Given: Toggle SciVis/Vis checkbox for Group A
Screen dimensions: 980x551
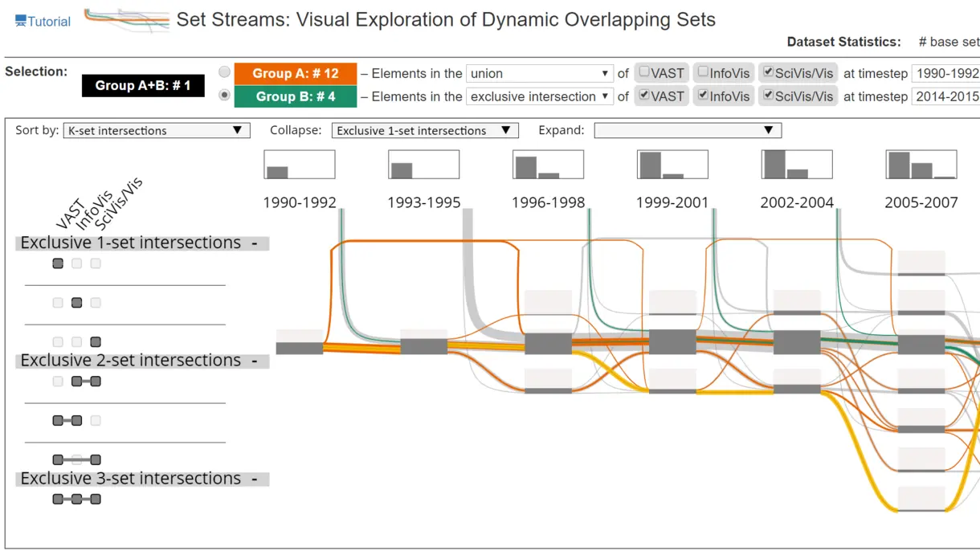Looking at the screenshot, I should [769, 72].
